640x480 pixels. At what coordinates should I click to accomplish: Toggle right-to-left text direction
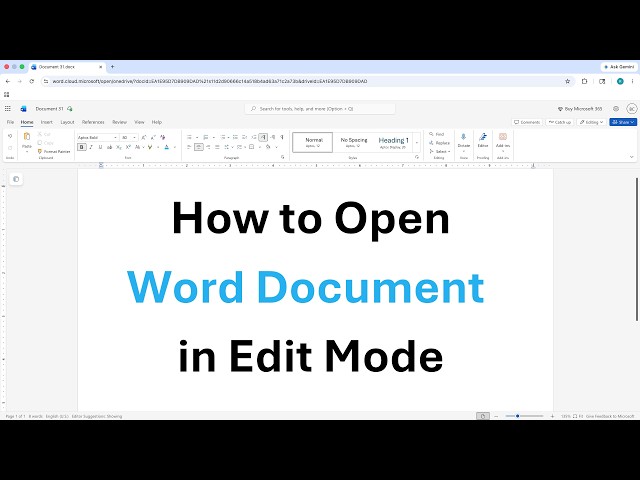click(273, 138)
